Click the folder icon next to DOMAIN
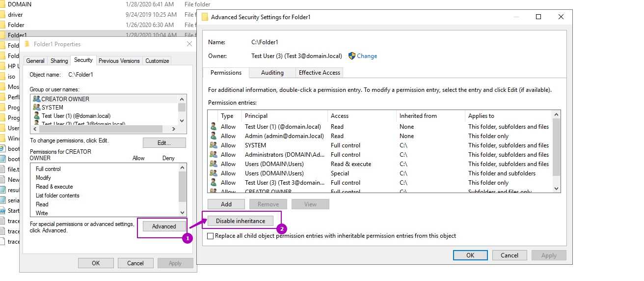 (x=2, y=4)
